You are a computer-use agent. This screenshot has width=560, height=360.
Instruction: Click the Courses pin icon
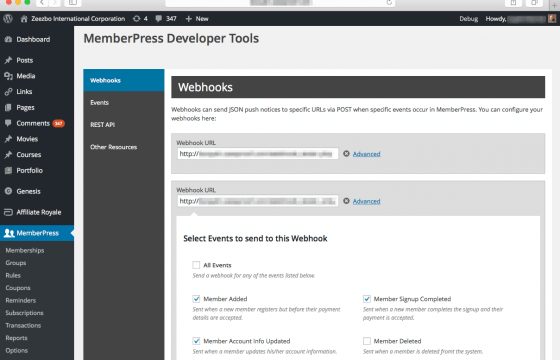[x=8, y=155]
